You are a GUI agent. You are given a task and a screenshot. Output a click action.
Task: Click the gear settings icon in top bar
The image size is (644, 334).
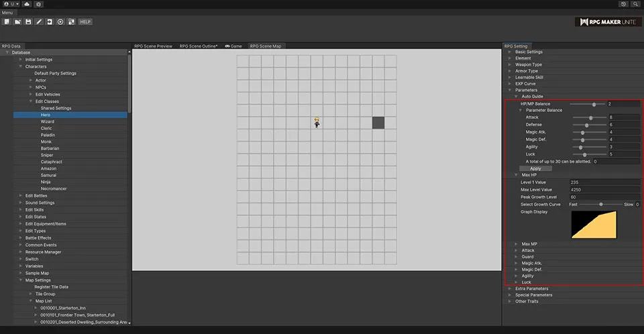pos(38,4)
